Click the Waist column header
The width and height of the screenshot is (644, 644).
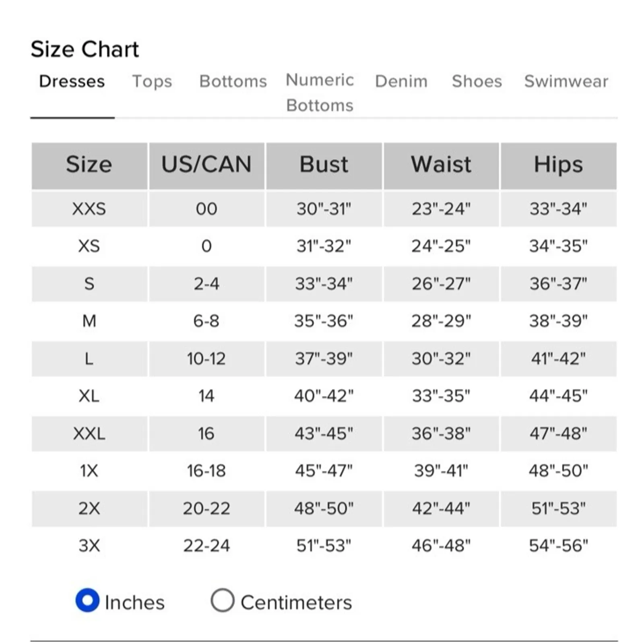441,165
